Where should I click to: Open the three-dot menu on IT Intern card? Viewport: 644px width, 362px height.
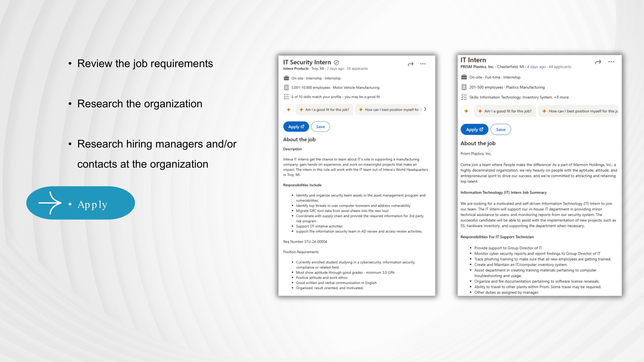(x=611, y=62)
